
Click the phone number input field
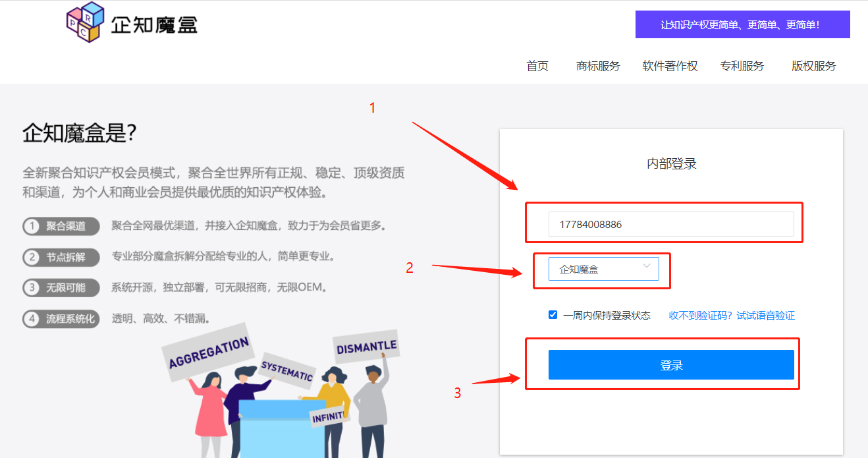click(671, 224)
